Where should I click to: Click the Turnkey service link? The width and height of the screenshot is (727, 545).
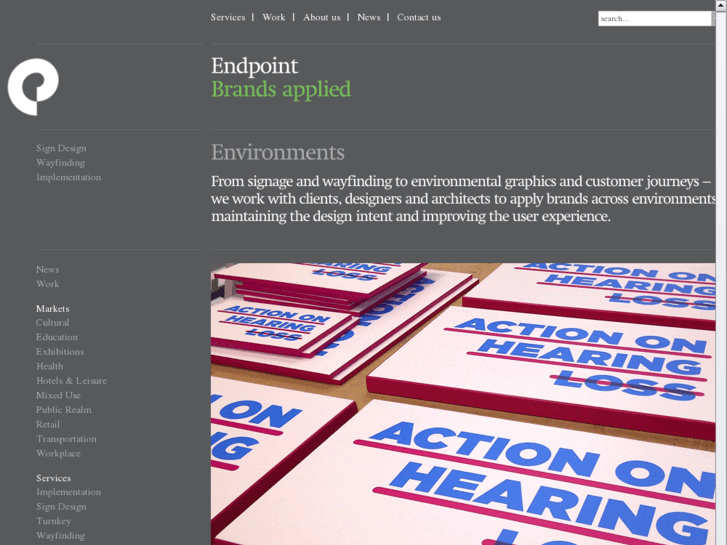click(x=53, y=521)
